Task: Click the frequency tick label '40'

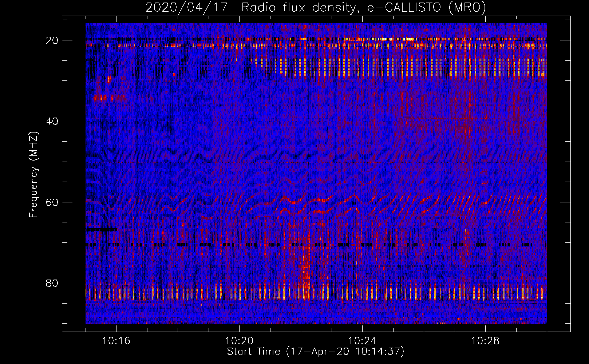Action: pyautogui.click(x=52, y=121)
